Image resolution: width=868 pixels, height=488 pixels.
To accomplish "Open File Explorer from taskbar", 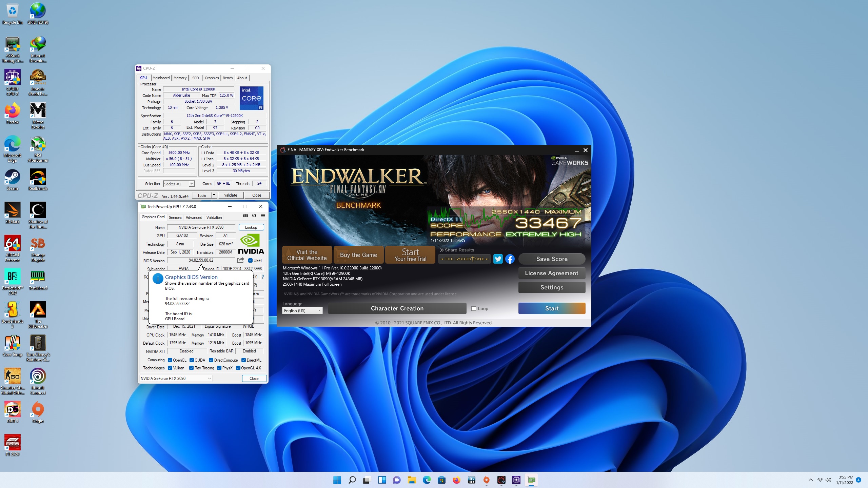I will pos(412,480).
